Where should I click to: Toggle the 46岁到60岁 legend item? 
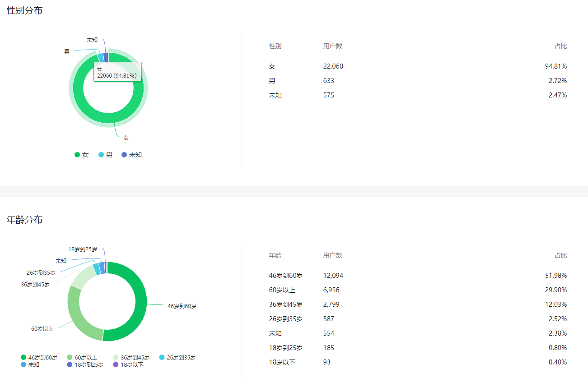pyautogui.click(x=39, y=358)
